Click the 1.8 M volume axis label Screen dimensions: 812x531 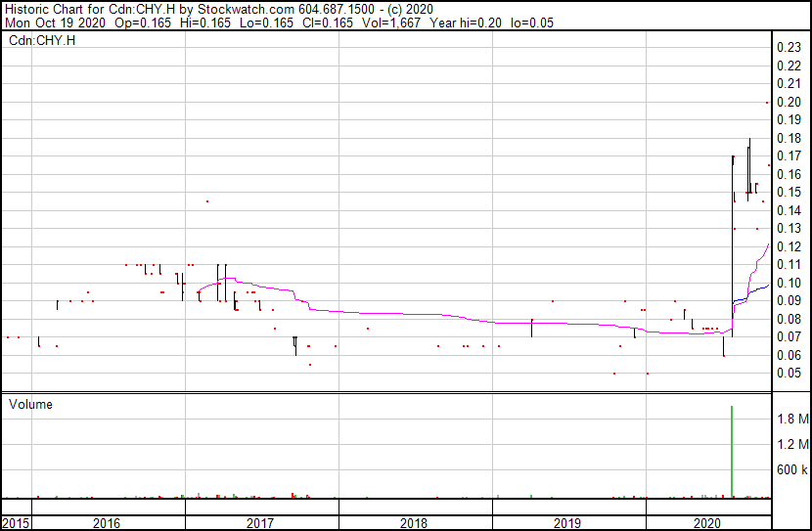point(791,419)
